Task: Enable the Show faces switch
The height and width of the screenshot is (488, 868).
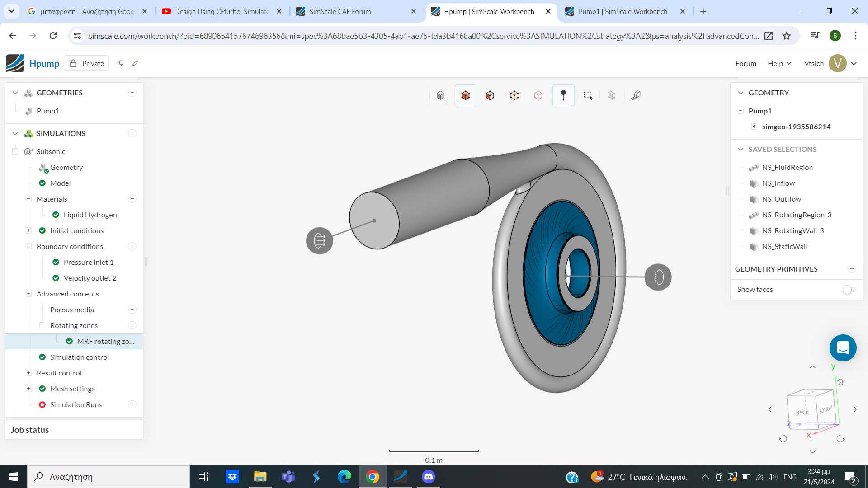Action: pyautogui.click(x=848, y=290)
